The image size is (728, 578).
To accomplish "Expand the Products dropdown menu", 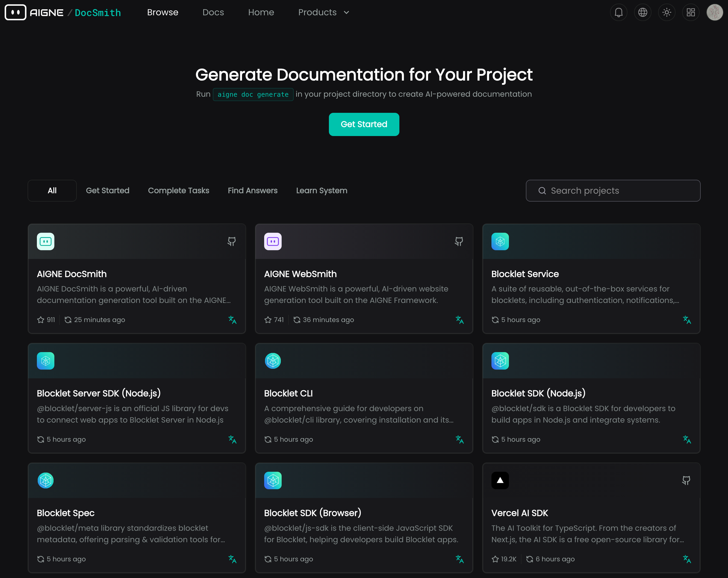I will [317, 13].
